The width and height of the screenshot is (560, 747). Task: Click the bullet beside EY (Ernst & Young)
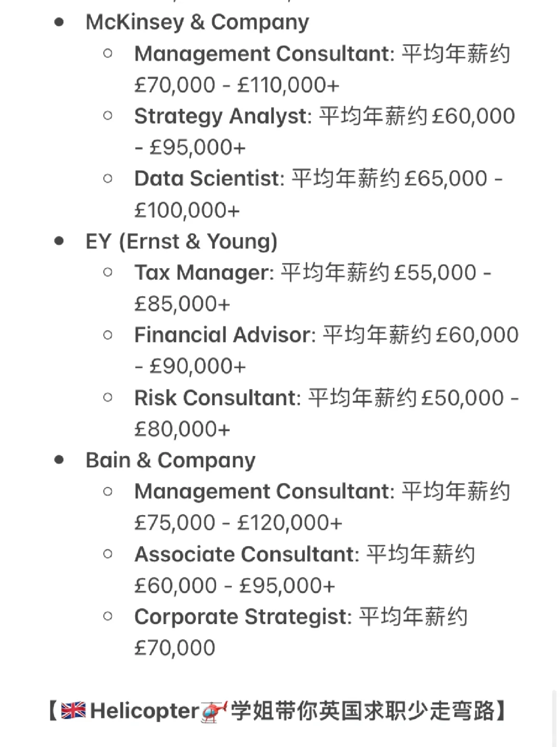tap(59, 241)
